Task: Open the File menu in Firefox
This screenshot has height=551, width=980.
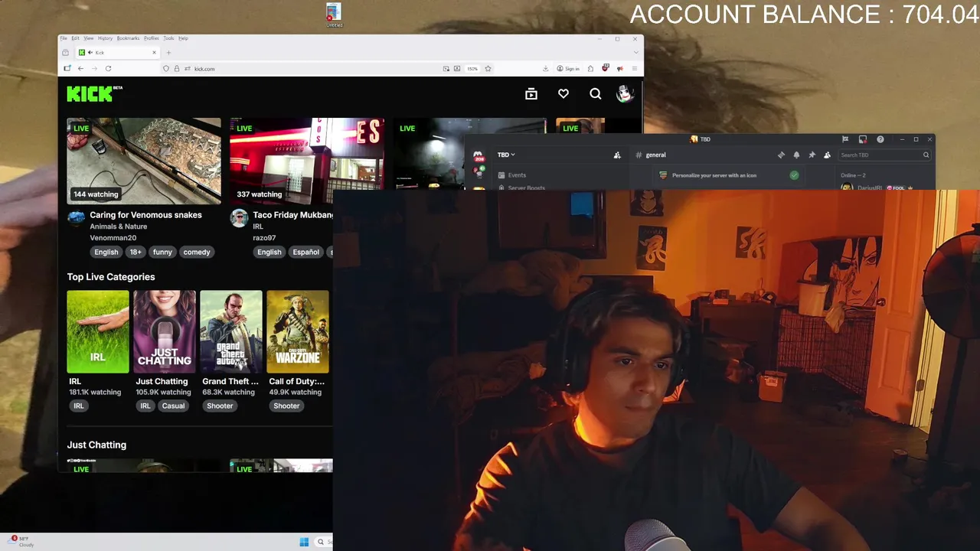Action: [x=64, y=38]
